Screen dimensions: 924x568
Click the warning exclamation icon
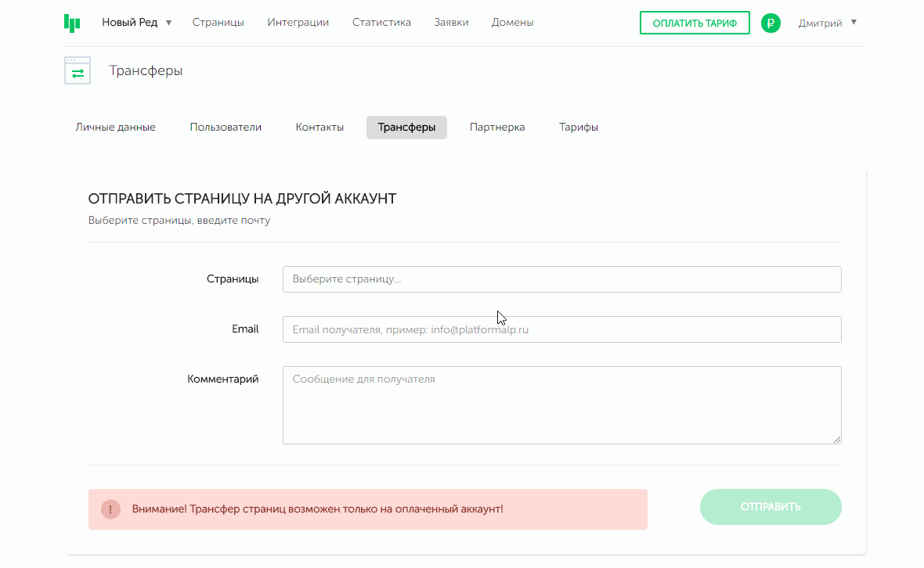pos(110,509)
